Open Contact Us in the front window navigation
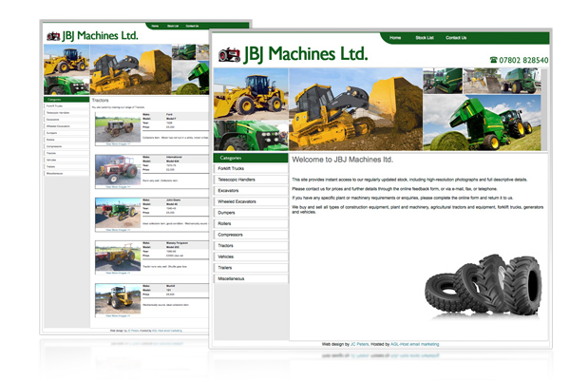The width and height of the screenshot is (588, 380). [456, 38]
